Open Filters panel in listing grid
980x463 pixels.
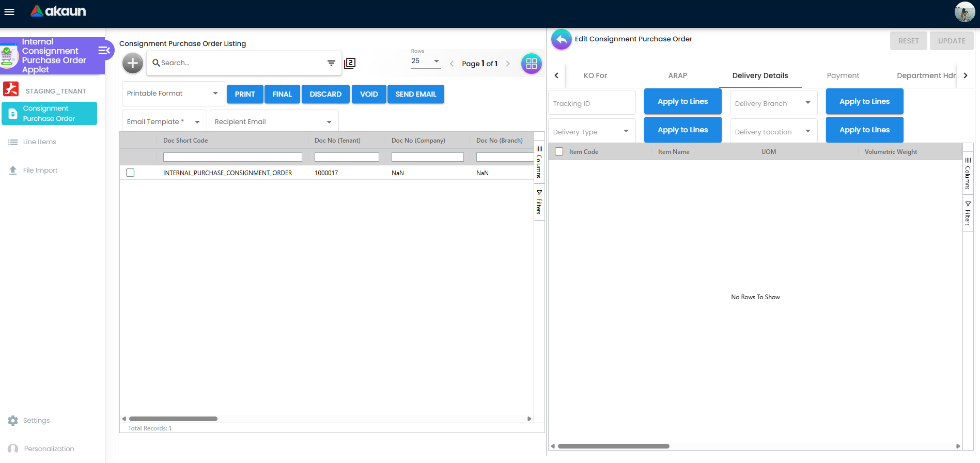[539, 202]
